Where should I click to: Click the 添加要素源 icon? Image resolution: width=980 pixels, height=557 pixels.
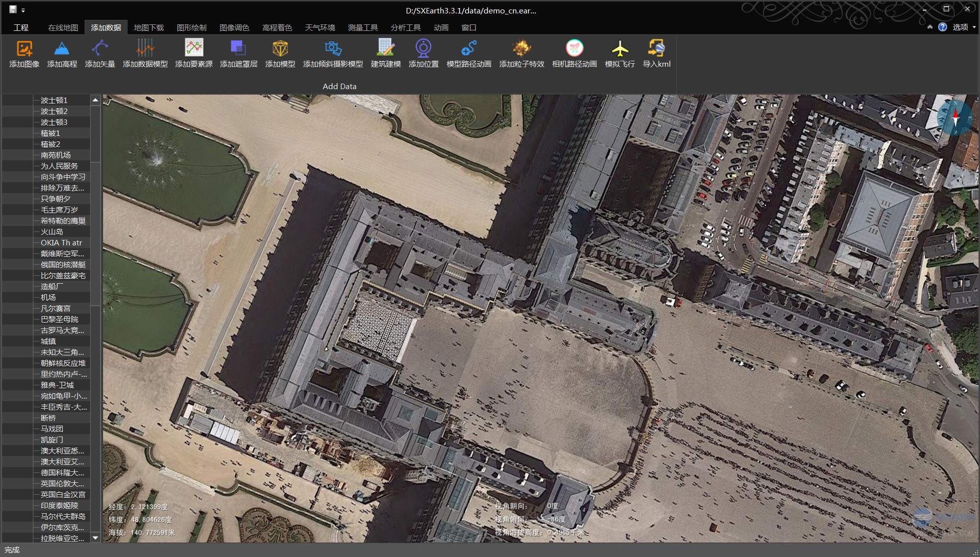(194, 54)
